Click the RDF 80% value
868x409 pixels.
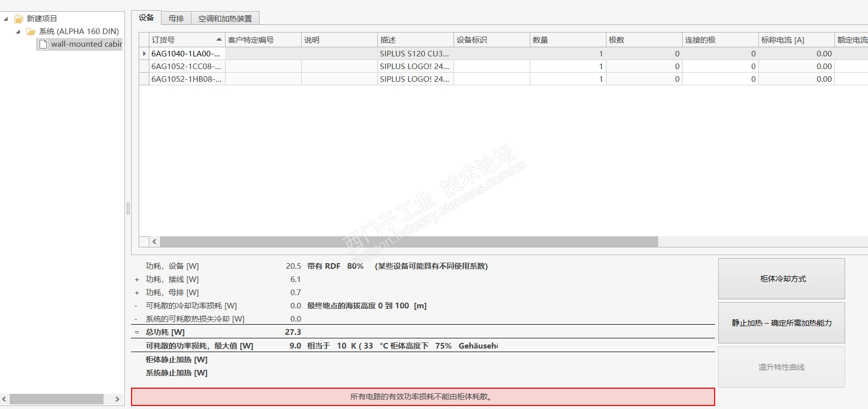pos(356,266)
